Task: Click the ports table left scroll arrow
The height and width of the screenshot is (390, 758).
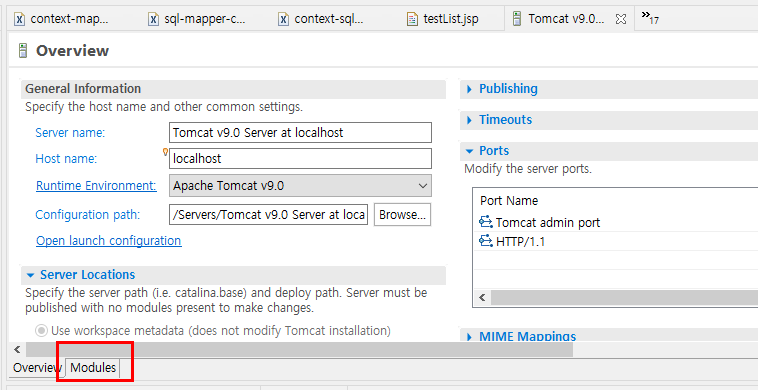Action: (482, 298)
